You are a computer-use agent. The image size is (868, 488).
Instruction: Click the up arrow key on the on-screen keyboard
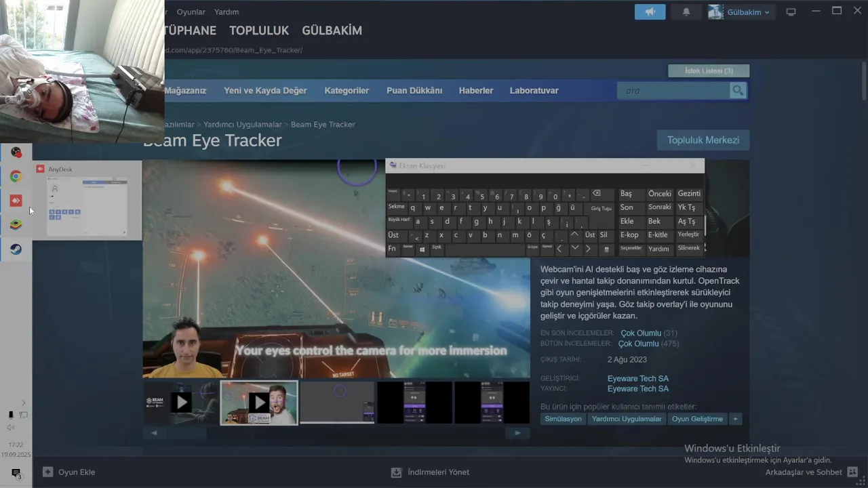pos(574,235)
